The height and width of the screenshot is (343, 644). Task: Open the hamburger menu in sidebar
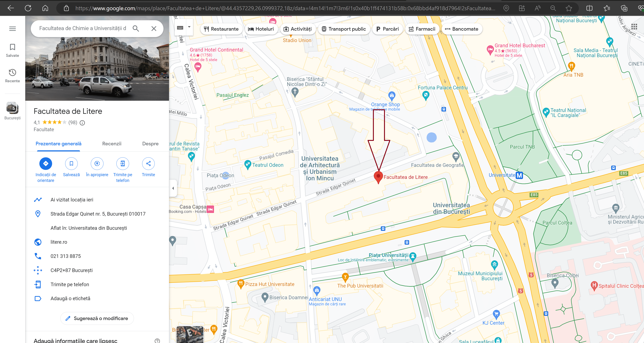coord(13,29)
